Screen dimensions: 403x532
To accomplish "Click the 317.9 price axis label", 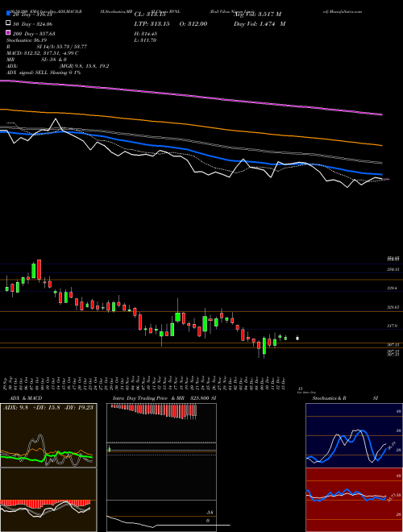I will pos(393,326).
